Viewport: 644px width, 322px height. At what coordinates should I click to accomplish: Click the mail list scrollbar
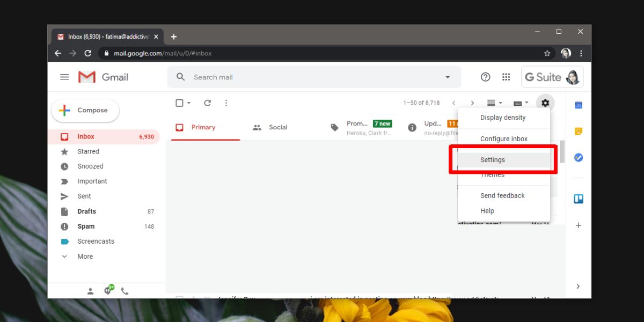pyautogui.click(x=562, y=151)
